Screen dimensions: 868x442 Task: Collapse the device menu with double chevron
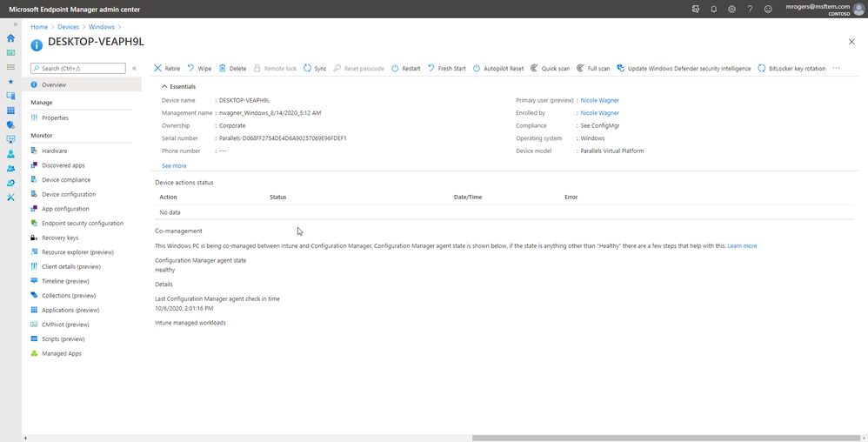134,68
